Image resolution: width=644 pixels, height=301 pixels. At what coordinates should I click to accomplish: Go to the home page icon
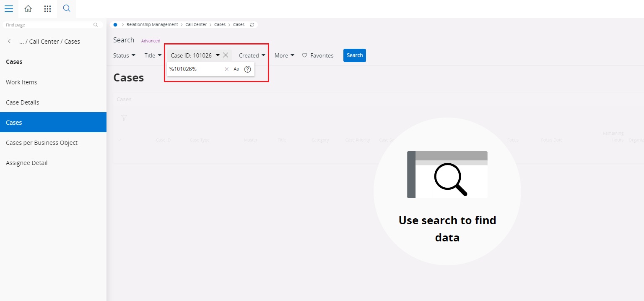pyautogui.click(x=28, y=9)
